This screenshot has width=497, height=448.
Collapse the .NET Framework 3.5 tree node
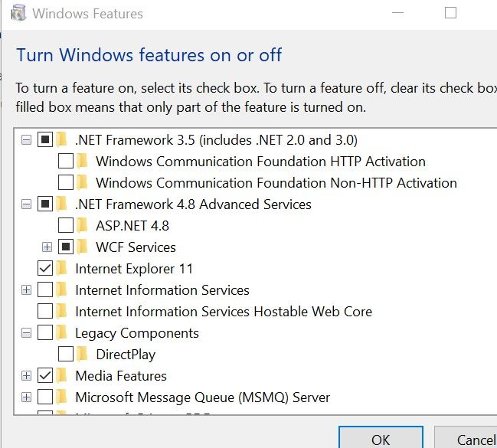(x=27, y=140)
